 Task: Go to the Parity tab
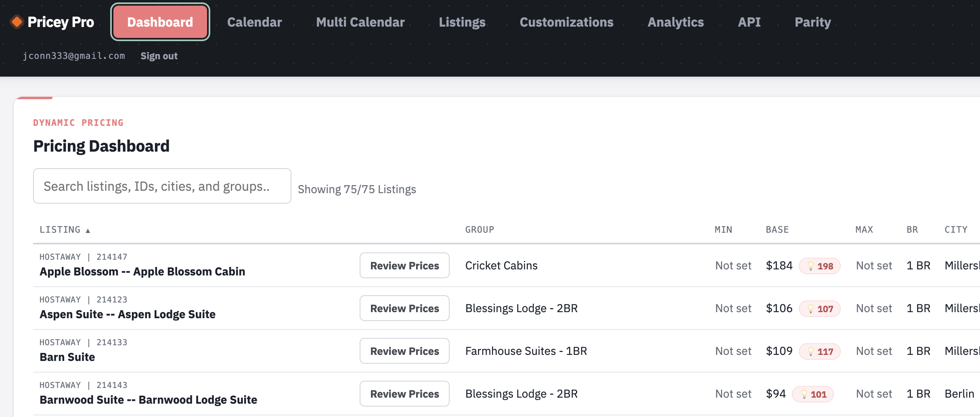813,22
